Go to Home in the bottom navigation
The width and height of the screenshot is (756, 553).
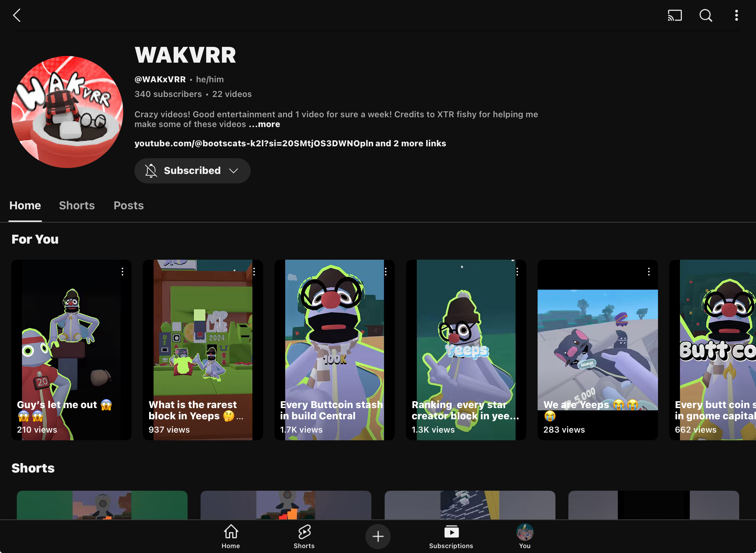tap(231, 537)
